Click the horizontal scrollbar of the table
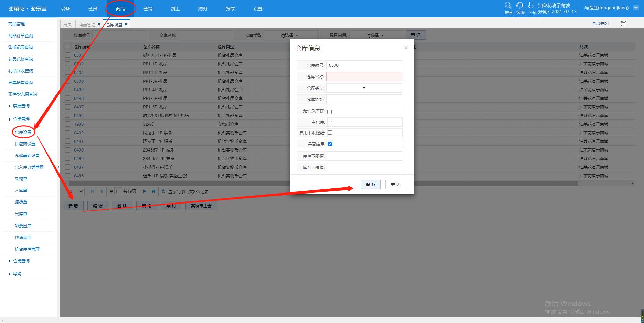Viewport: 644px width, 323px height. pyautogui.click(x=323, y=184)
